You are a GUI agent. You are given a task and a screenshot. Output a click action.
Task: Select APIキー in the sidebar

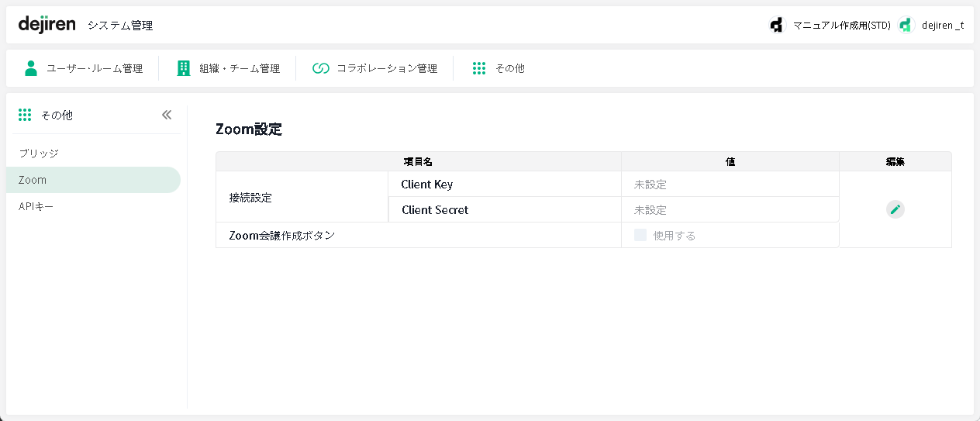[36, 206]
